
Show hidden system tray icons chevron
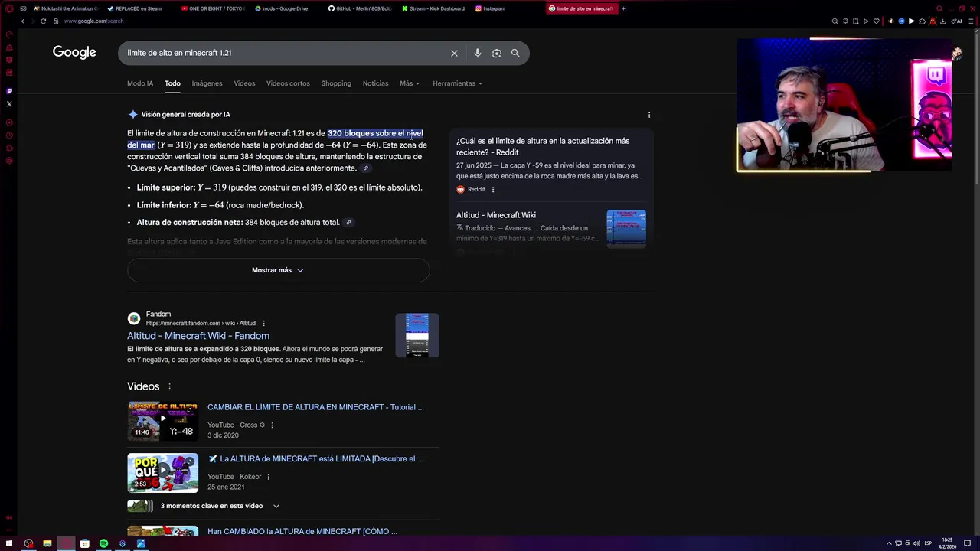[889, 543]
